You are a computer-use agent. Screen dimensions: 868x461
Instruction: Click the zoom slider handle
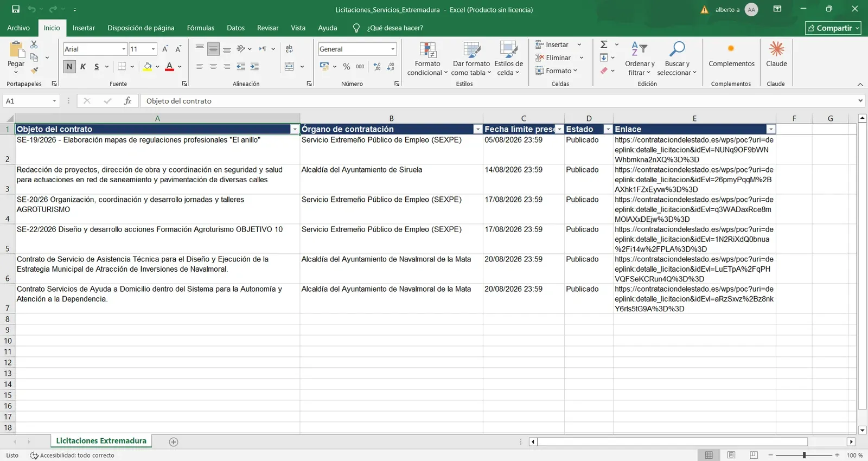(804, 455)
